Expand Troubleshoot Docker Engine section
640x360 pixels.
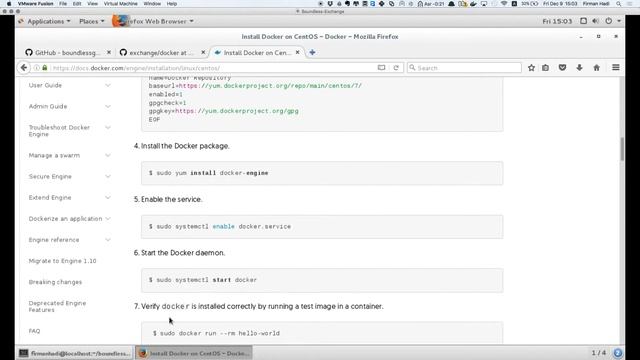pos(108,128)
